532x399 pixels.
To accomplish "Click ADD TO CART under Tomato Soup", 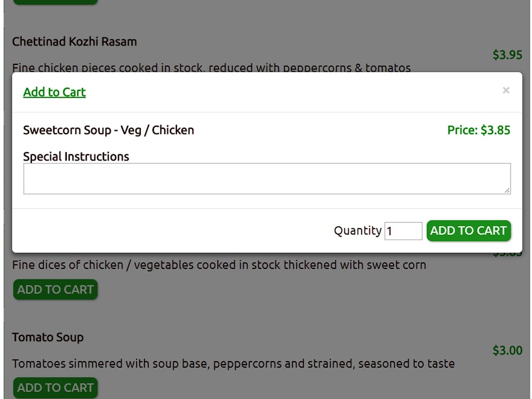I will pyautogui.click(x=55, y=388).
